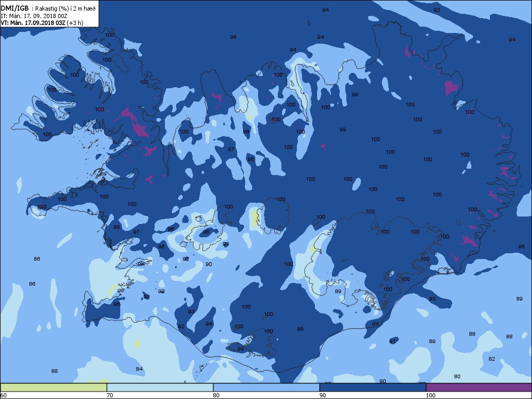
Task: Click the 'IT: Mán. 17. 09. 2018 00Z' line
Action: pyautogui.click(x=34, y=16)
